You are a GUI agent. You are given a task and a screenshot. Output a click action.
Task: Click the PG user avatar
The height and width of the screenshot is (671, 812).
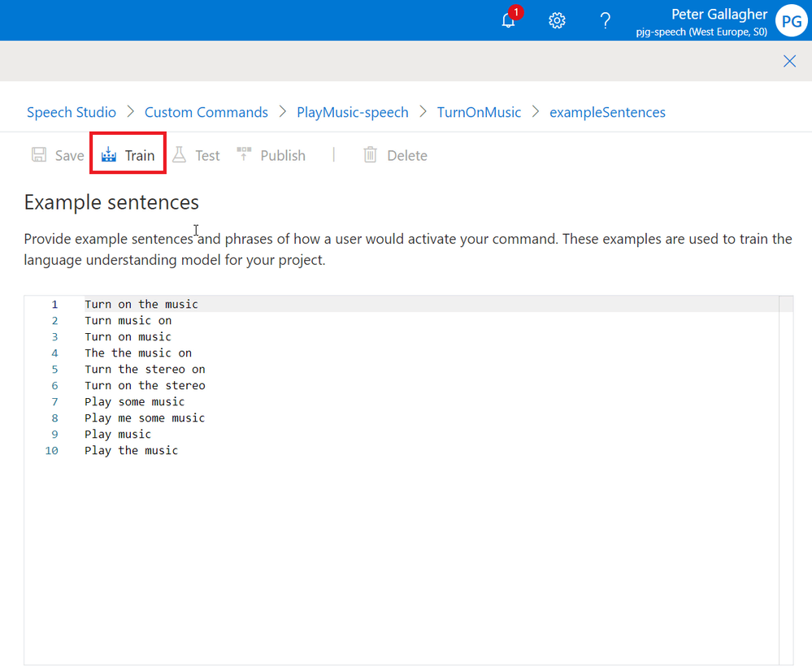click(x=792, y=20)
